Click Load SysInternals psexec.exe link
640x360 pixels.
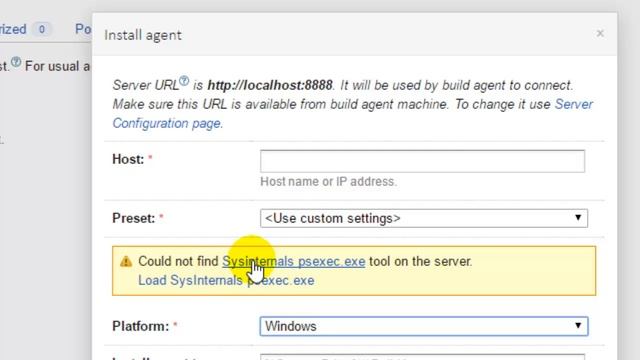click(226, 280)
